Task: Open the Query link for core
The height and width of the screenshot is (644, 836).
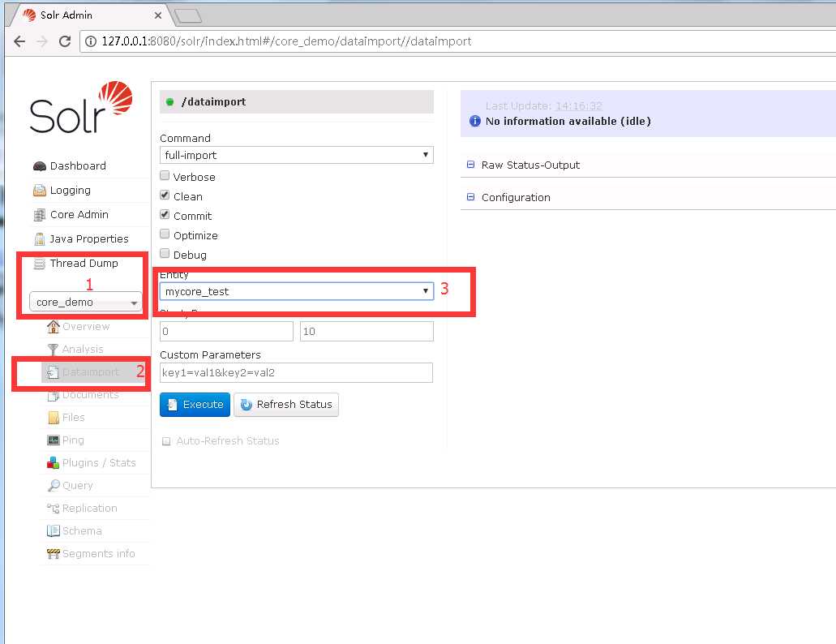Action: pos(77,486)
